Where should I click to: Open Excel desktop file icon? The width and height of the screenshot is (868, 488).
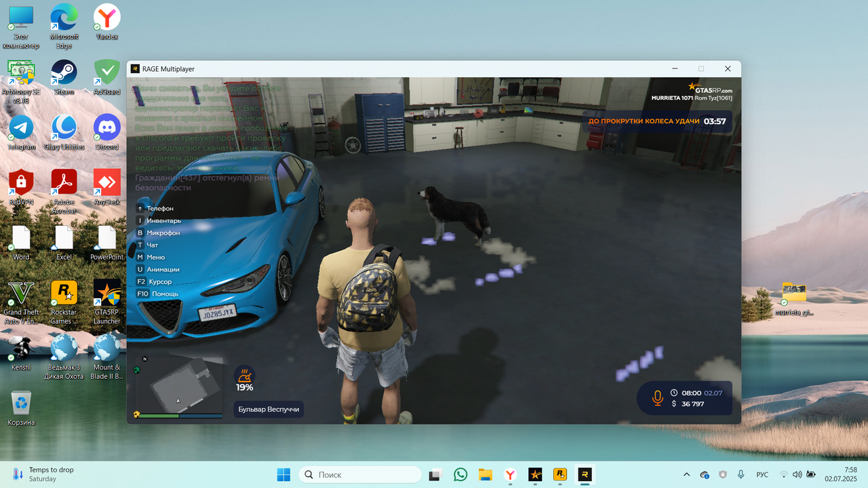click(64, 242)
